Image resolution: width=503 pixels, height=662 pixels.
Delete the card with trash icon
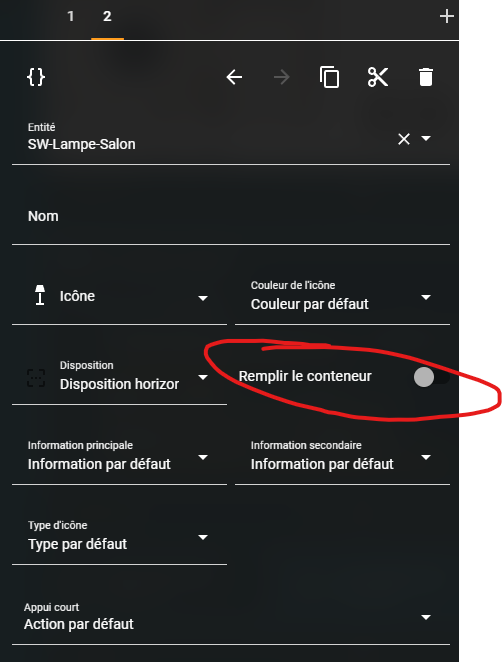[x=426, y=77]
